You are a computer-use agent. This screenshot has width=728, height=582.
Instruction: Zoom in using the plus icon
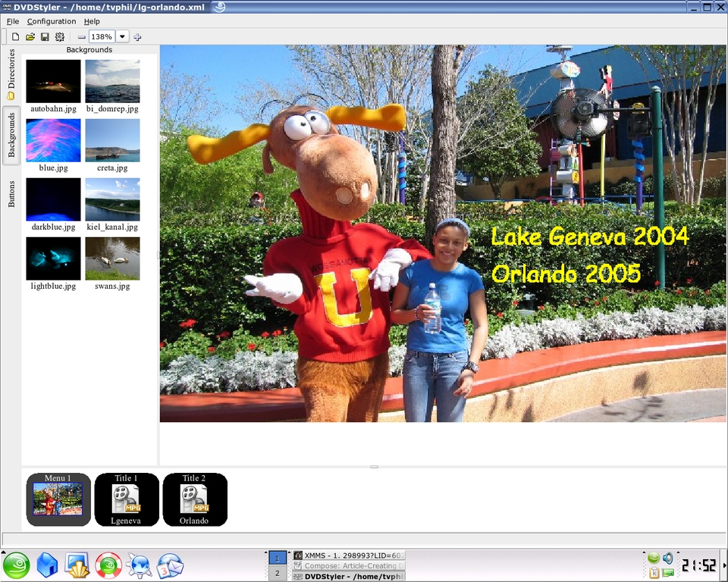[137, 36]
